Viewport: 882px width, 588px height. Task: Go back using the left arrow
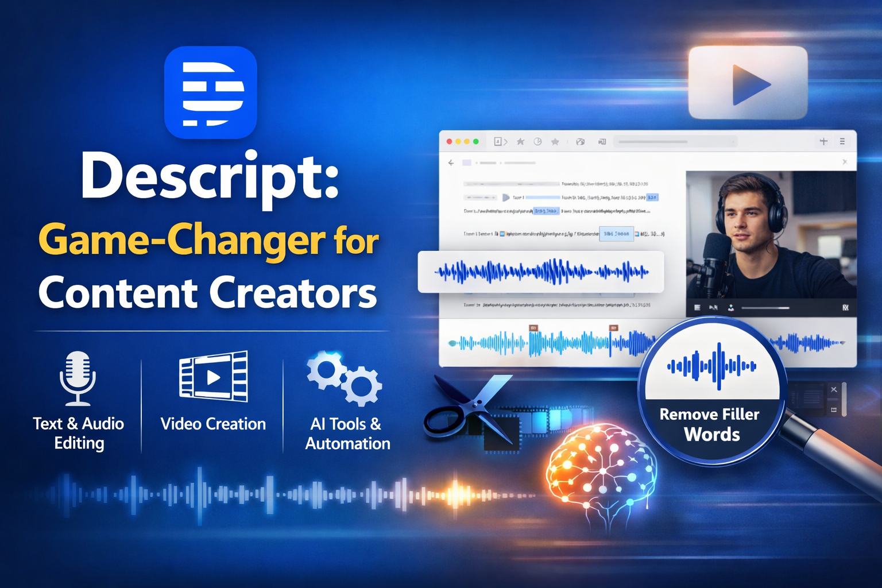click(451, 163)
